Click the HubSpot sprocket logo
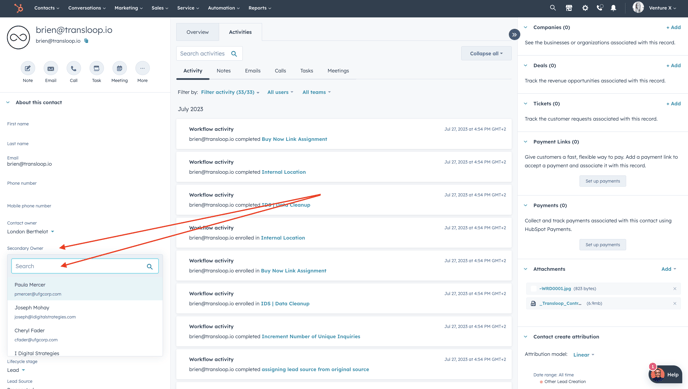 coord(18,8)
